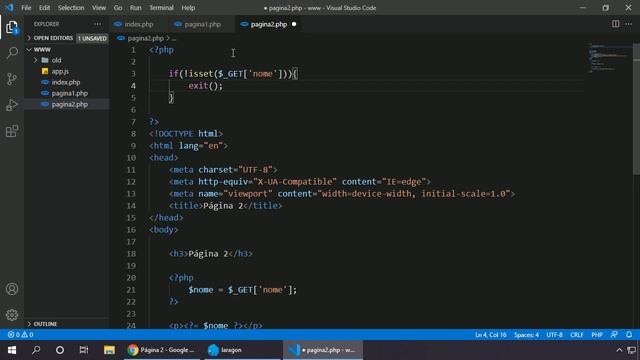Open the Windows taskbar search

(x=36, y=350)
